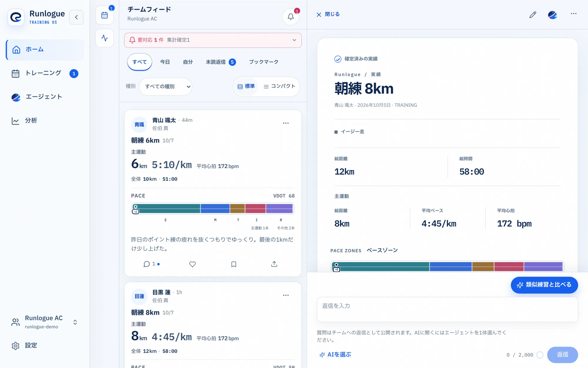
Task: Switch feed view to コンパクト
Action: [x=279, y=86]
